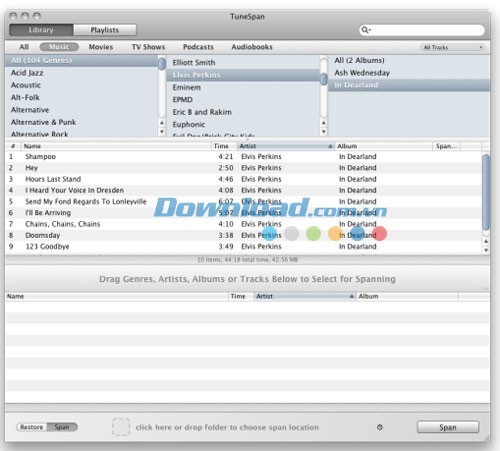Switch to Library view
This screenshot has height=451, width=500.
click(41, 30)
